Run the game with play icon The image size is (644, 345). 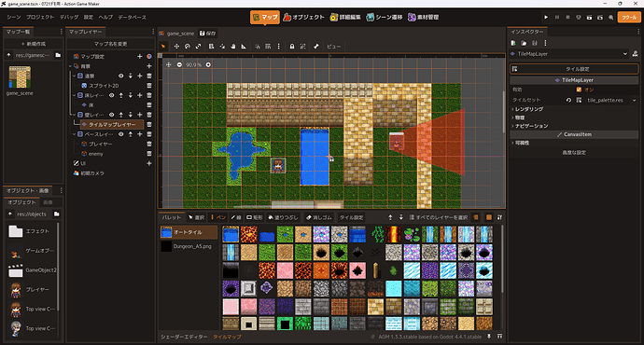[546, 17]
